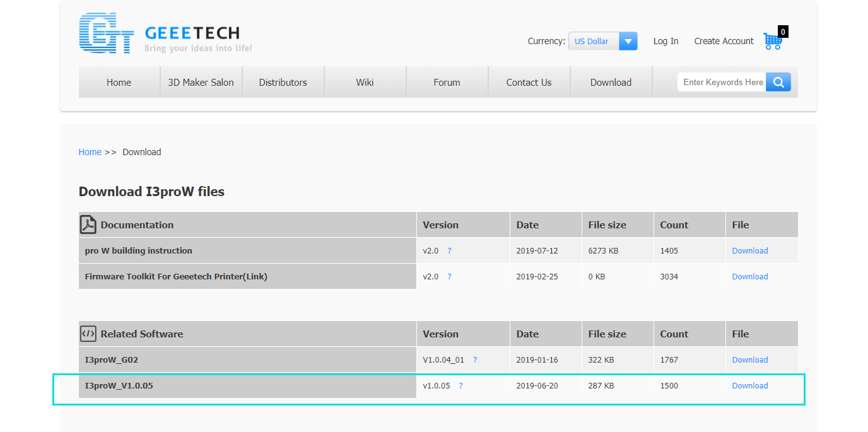Click count value '1405'
Viewport: 868px width, 432px height.
pyautogui.click(x=669, y=250)
